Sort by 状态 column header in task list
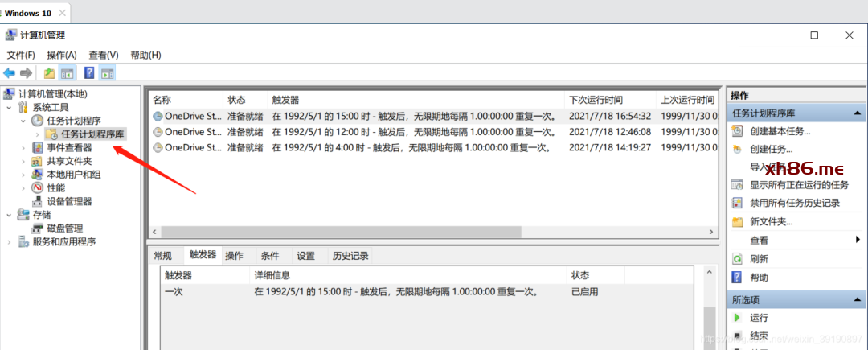The width and height of the screenshot is (868, 350). [246, 101]
